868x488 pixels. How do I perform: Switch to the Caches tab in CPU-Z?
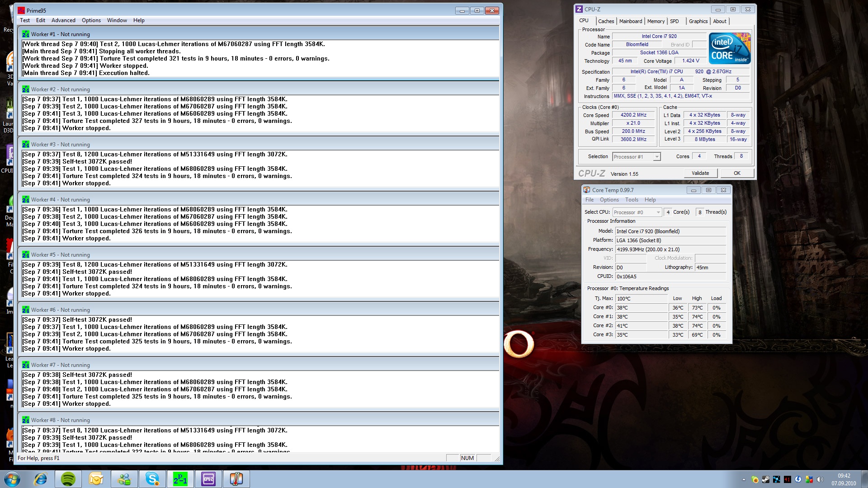click(x=606, y=21)
